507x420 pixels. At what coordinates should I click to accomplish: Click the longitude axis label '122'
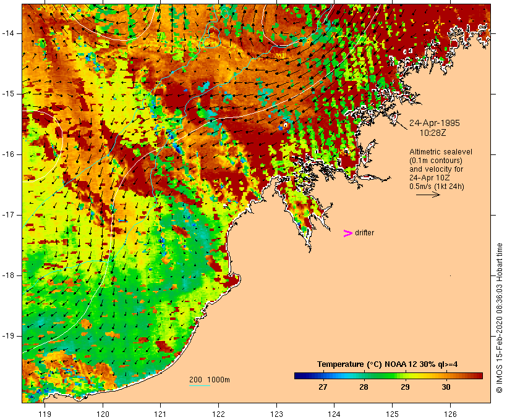click(x=219, y=414)
